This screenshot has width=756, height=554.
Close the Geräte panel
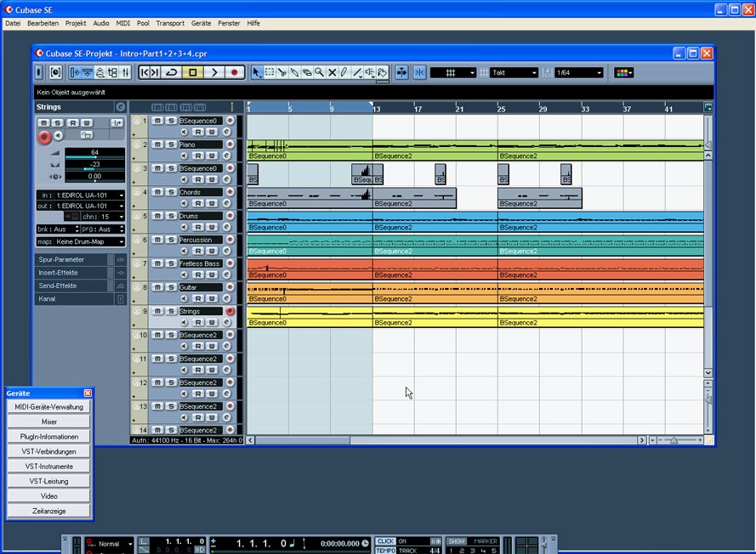[x=88, y=393]
